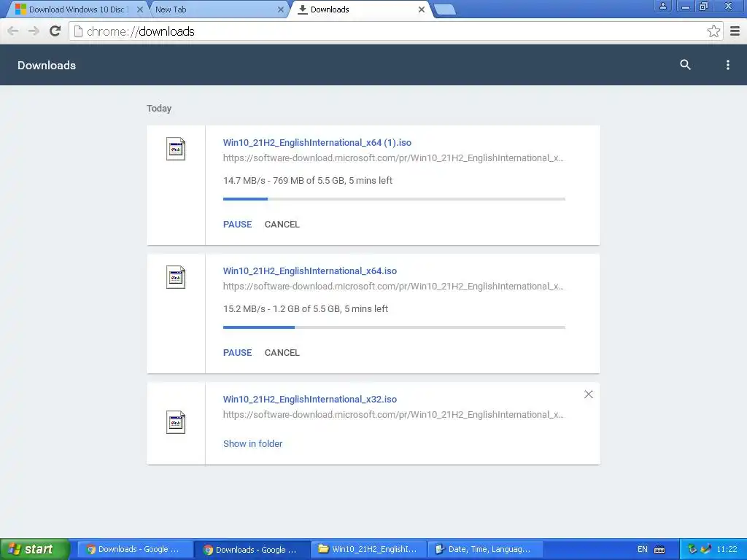Pause the 15.2 MB/s download

(x=237, y=353)
